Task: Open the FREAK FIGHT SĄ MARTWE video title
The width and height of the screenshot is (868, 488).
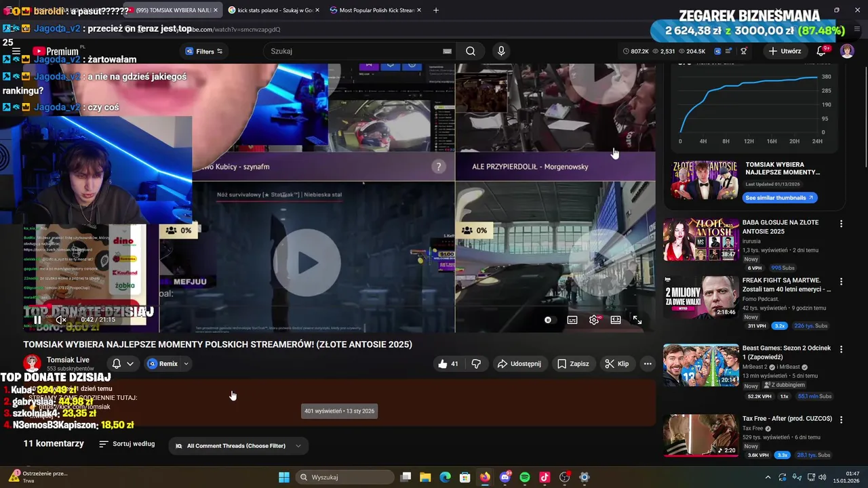Action: [x=787, y=285]
